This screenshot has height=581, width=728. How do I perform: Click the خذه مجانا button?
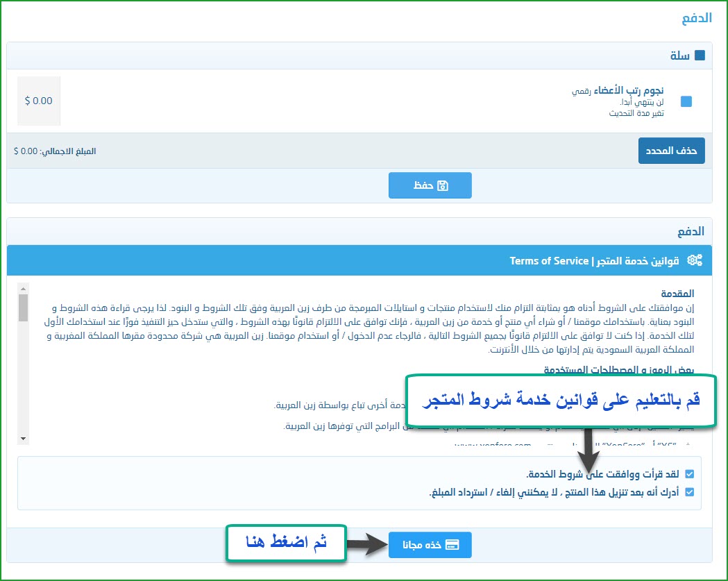(430, 545)
